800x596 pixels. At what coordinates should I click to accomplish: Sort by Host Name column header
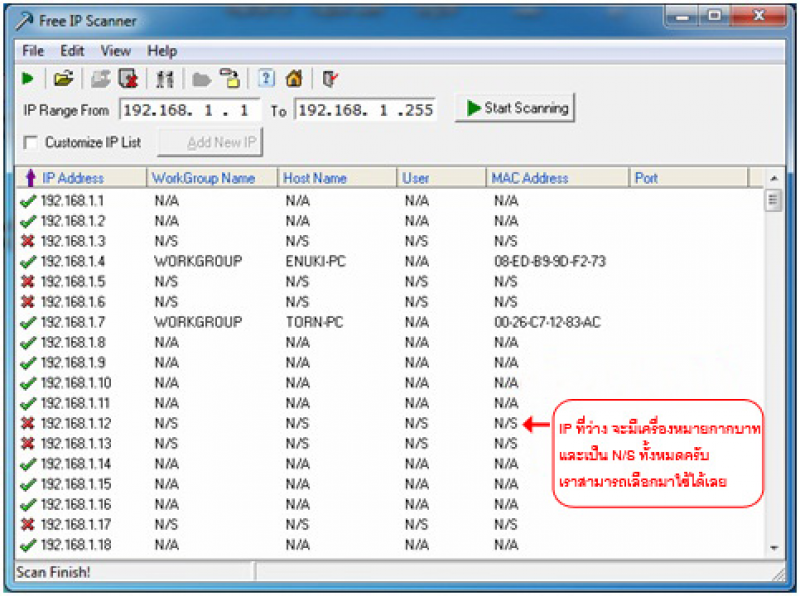pyautogui.click(x=337, y=178)
